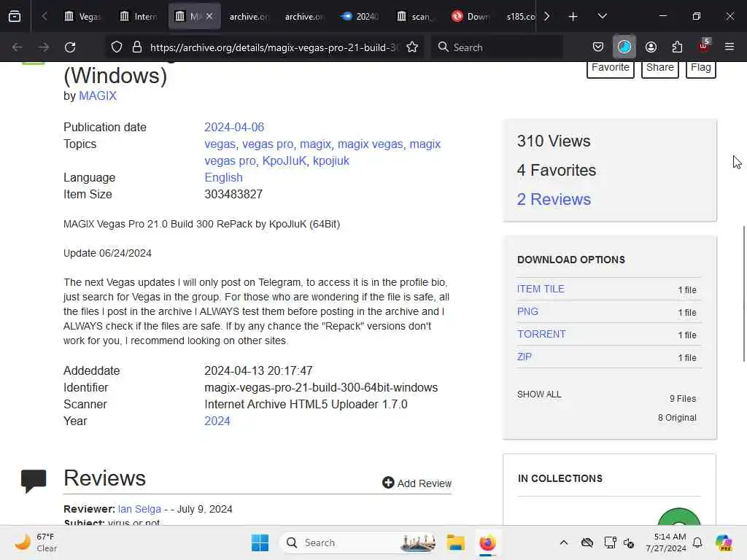Screen dimensions: 747x560
Task: Open the KpoJIuK topic link
Action: 285,160
